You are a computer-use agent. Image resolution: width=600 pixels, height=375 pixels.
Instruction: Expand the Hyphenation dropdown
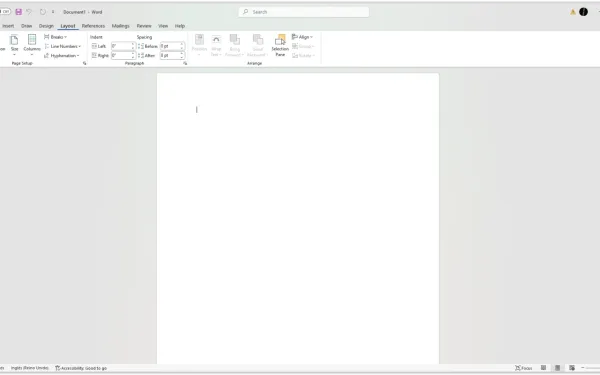[62, 56]
